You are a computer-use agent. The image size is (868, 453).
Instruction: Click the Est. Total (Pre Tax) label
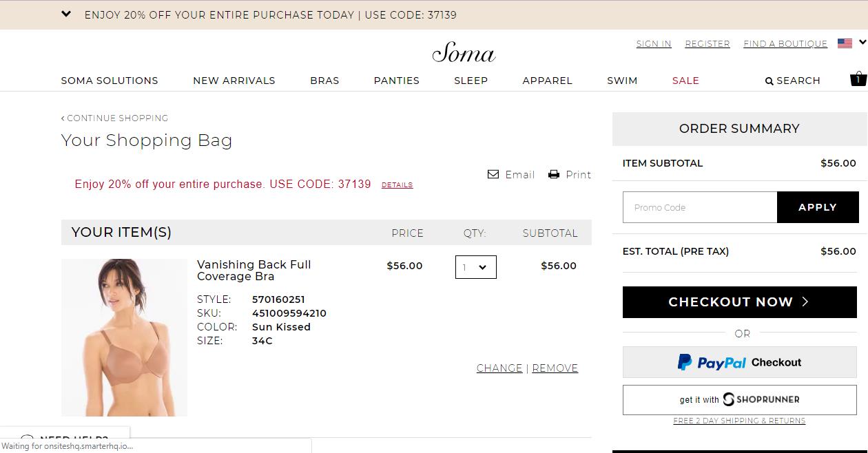pyautogui.click(x=676, y=251)
